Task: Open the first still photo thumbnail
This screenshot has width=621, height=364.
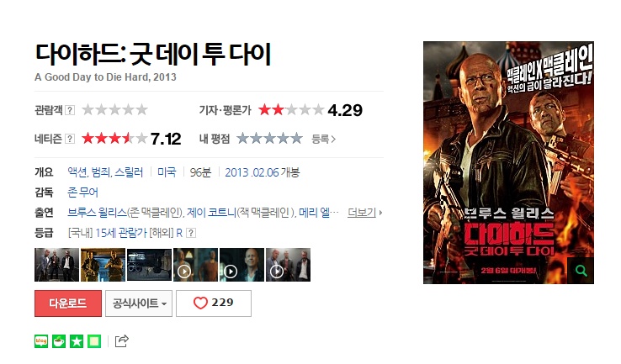Action: point(56,265)
